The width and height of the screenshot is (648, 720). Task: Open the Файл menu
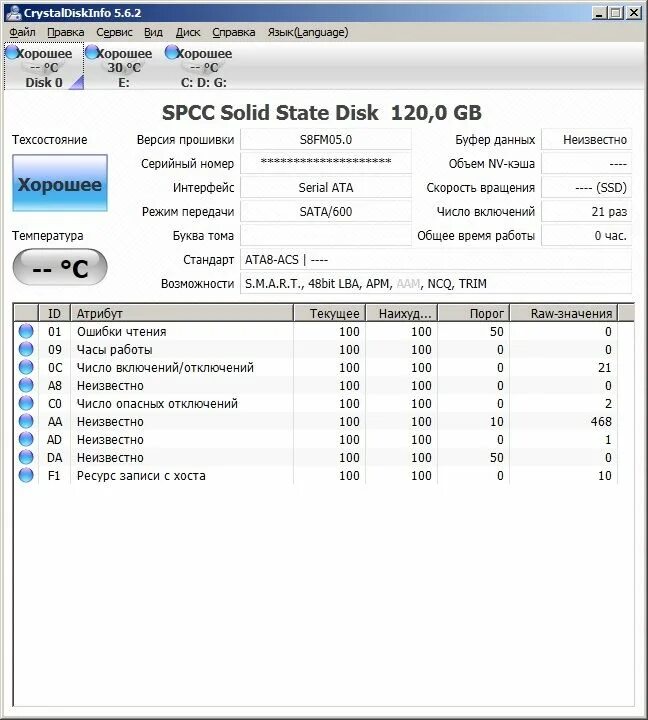(x=23, y=32)
